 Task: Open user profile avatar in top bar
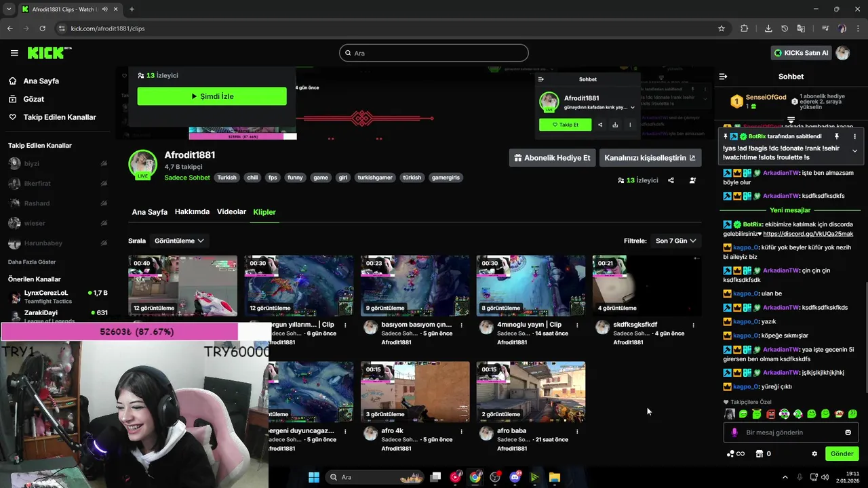click(x=843, y=53)
